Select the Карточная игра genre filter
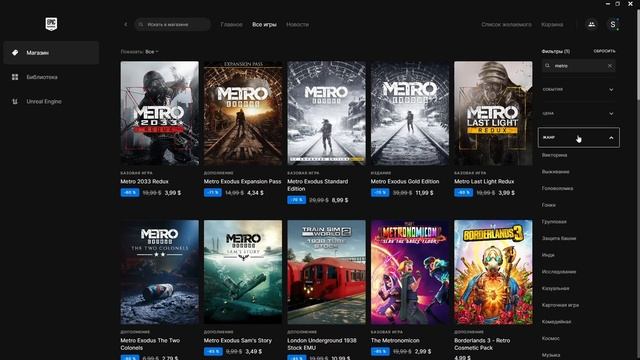Viewport: 640px width, 360px height. pyautogui.click(x=560, y=305)
